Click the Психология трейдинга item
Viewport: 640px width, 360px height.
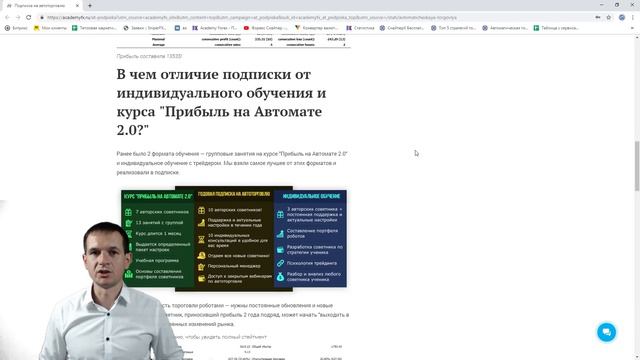(311, 263)
